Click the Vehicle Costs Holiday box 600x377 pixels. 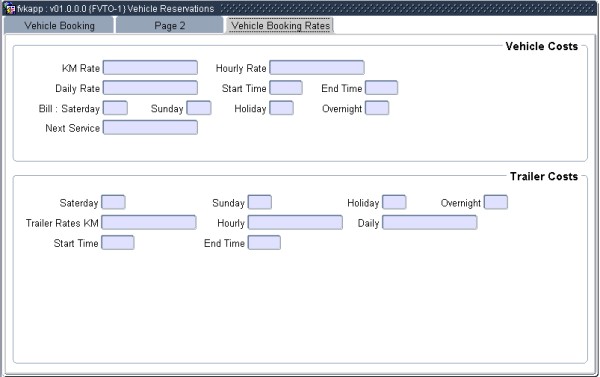point(282,108)
